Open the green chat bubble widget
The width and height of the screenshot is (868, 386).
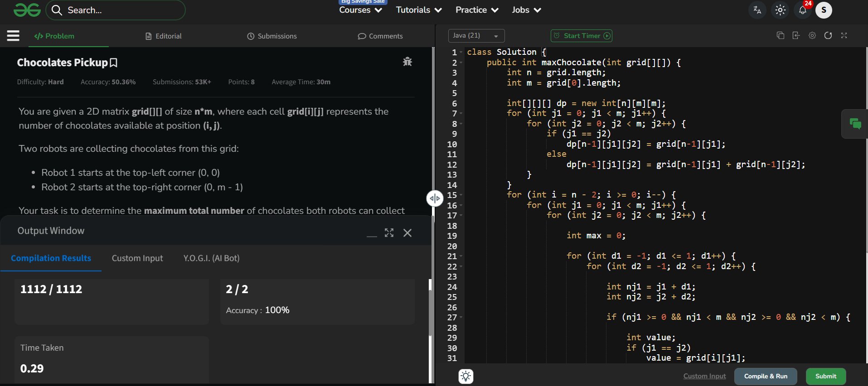point(855,124)
